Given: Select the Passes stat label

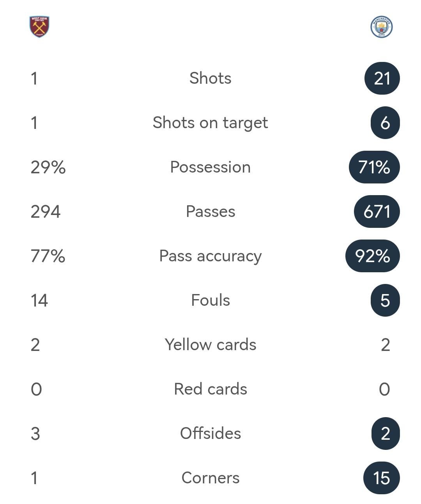Looking at the screenshot, I should (210, 211).
